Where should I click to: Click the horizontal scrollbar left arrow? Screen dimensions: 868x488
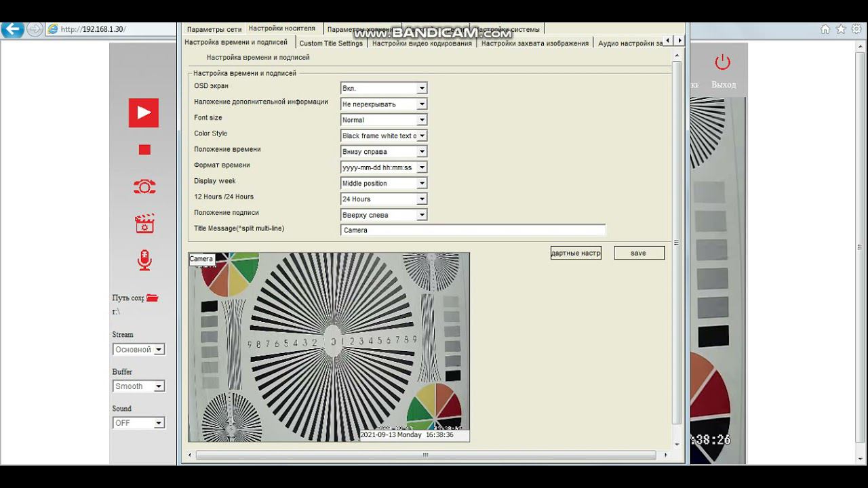190,455
